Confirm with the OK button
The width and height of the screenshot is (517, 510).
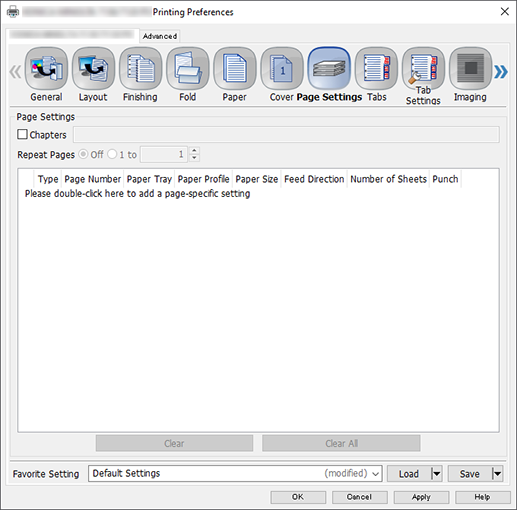[x=298, y=497]
